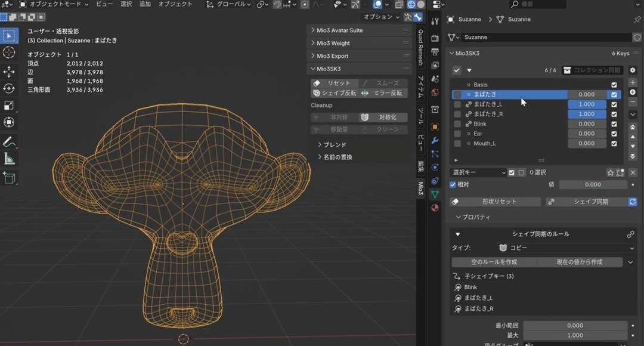Image resolution: width=644 pixels, height=346 pixels.
Task: Select the Annotate tool
Action: click(8, 142)
